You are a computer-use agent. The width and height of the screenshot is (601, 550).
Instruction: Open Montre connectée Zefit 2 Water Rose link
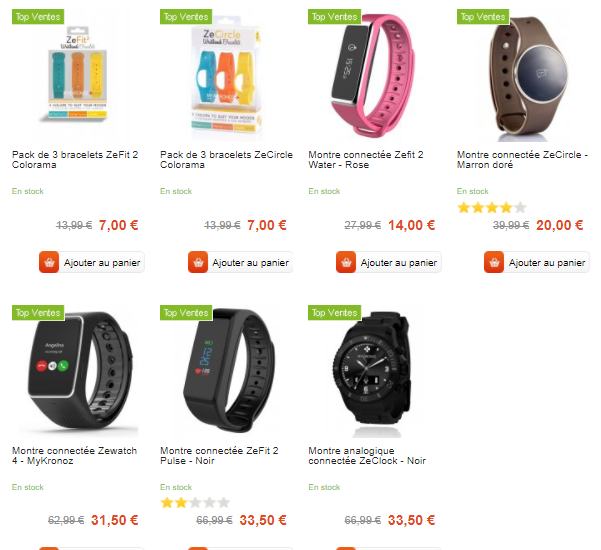[366, 159]
